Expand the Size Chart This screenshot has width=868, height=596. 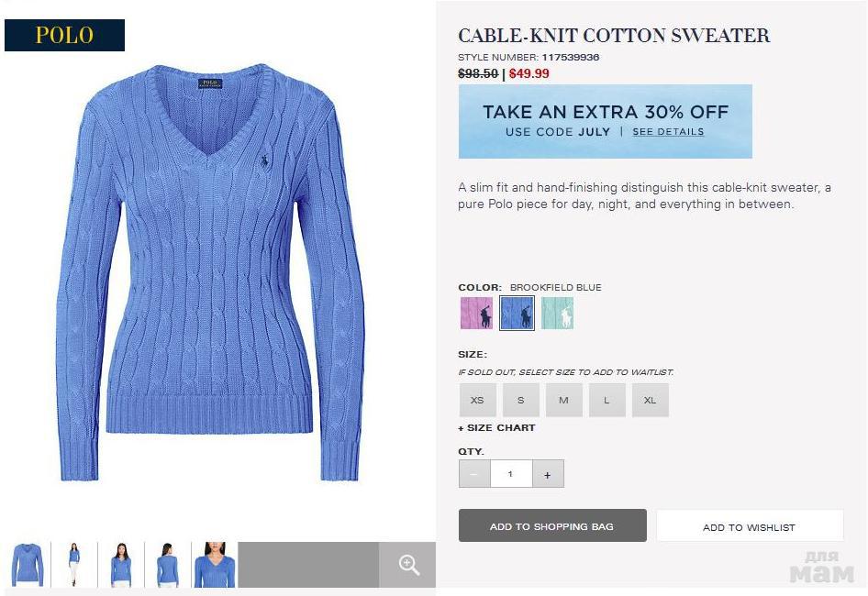496,428
